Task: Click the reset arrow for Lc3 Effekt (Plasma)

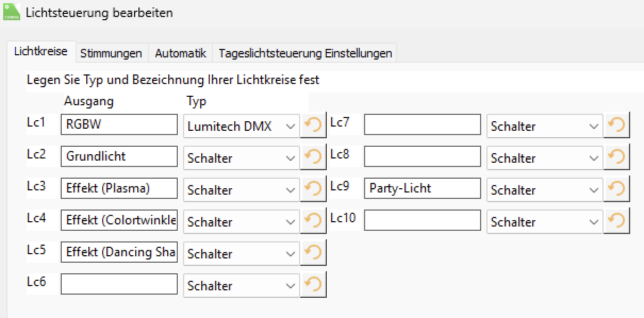Action: pos(313,189)
